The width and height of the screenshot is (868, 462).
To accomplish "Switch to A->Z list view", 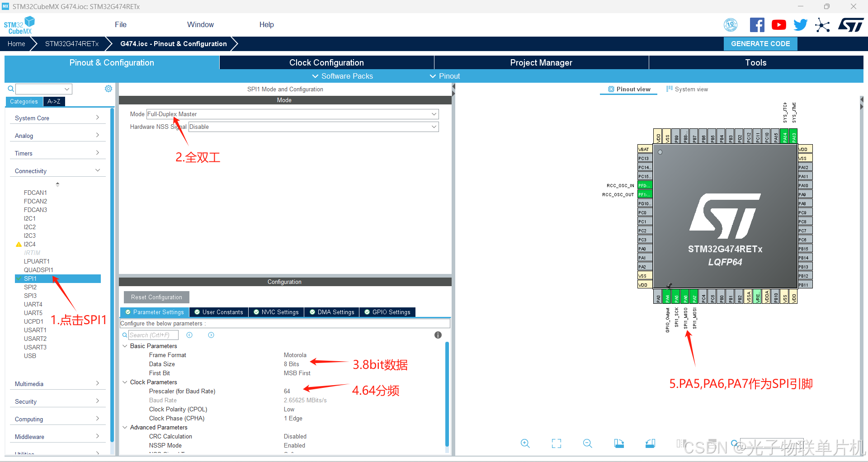I will [54, 102].
